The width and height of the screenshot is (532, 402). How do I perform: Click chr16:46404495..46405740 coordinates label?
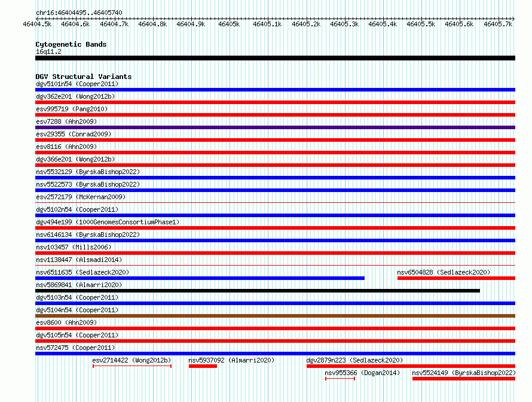pyautogui.click(x=79, y=13)
